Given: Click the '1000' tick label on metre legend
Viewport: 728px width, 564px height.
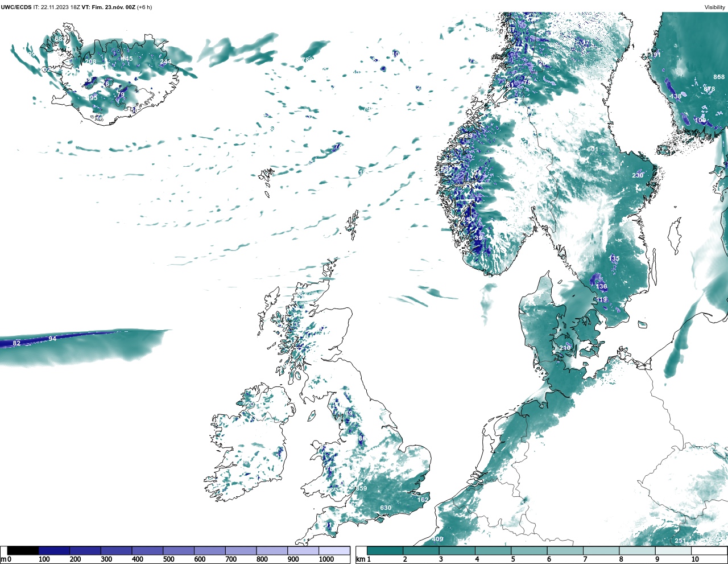Looking at the screenshot, I should (326, 559).
